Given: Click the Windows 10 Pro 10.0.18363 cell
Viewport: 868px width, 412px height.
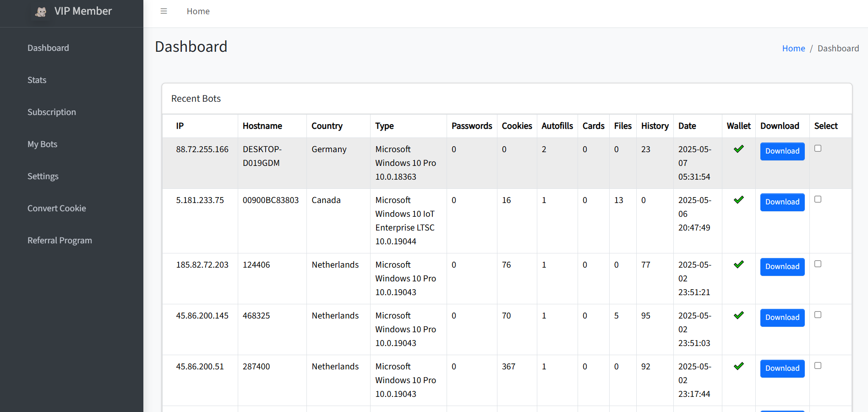Looking at the screenshot, I should [405, 163].
